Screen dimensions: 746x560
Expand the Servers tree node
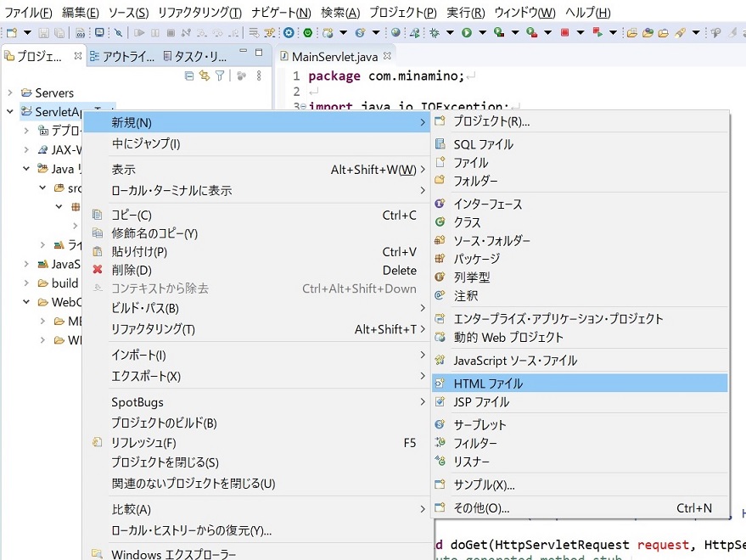point(10,92)
